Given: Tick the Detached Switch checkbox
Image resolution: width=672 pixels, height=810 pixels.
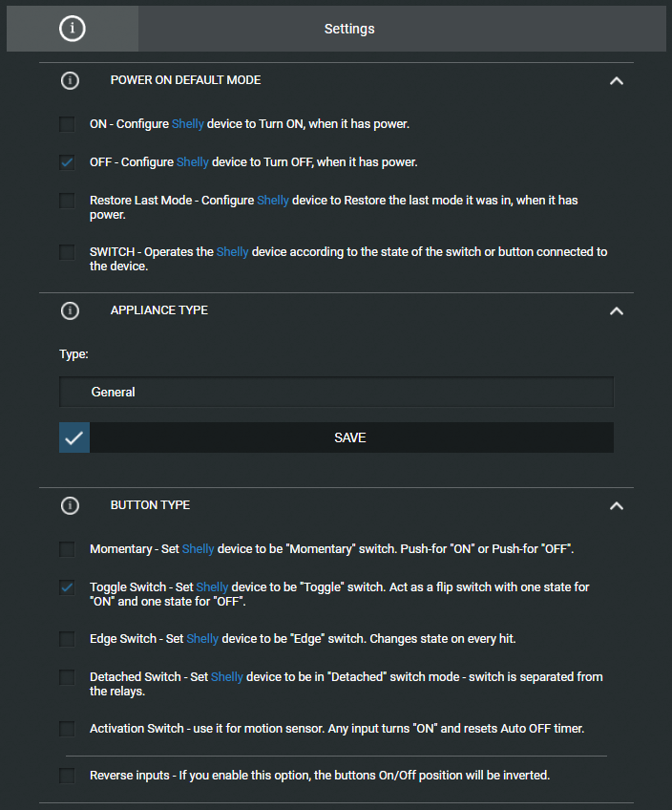Looking at the screenshot, I should click(x=67, y=677).
